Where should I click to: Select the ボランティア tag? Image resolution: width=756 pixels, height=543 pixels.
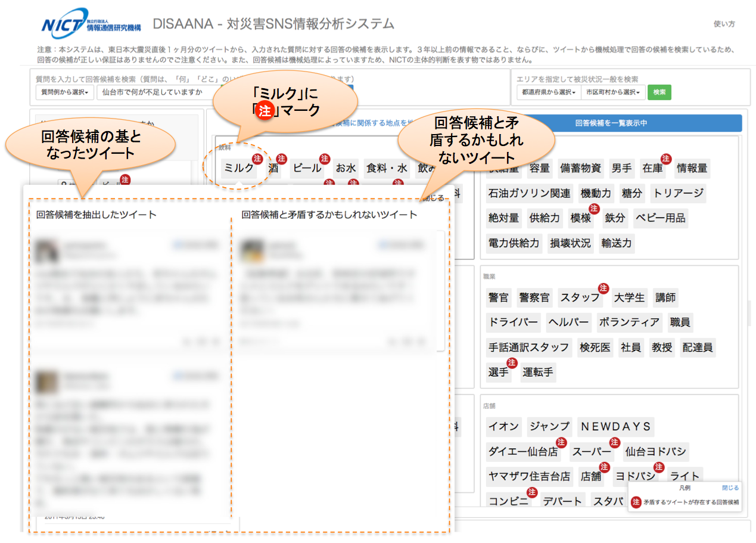pos(630,322)
